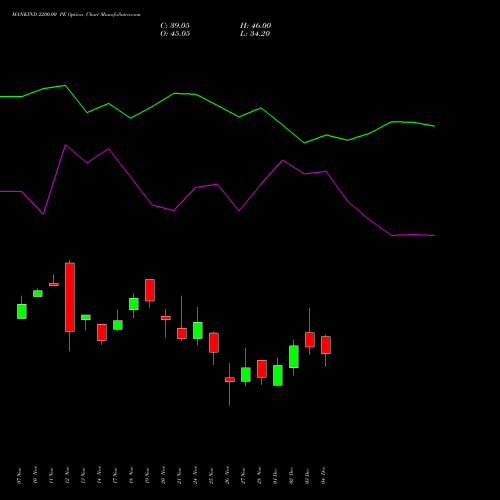
Task: Click the last red candlestick above 04 Dec
Action: (x=326, y=345)
